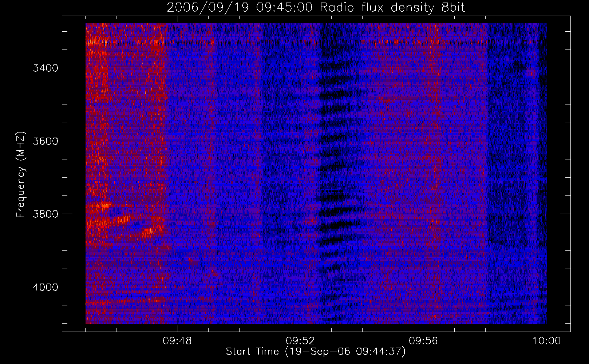Screen dimensions: 589x364
Task: Click the 09:52 time tick label
Action: (300, 341)
